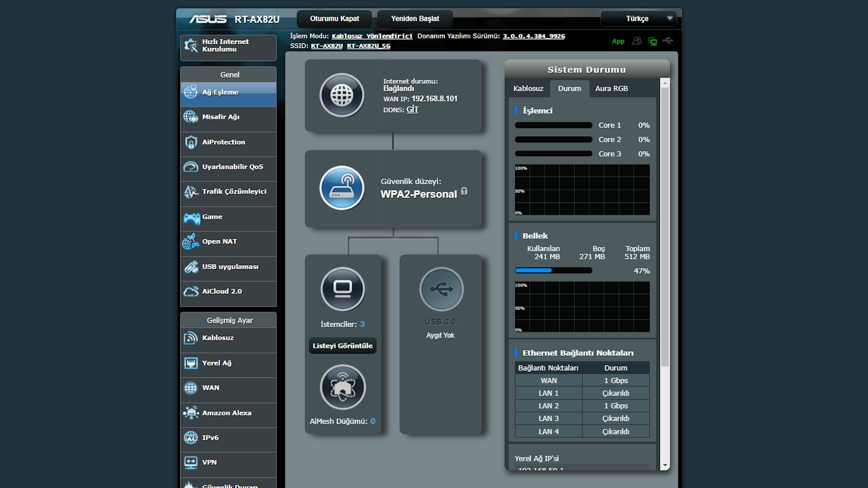The height and width of the screenshot is (488, 868).
Task: Click the DDNS GİT link
Action: click(x=413, y=110)
